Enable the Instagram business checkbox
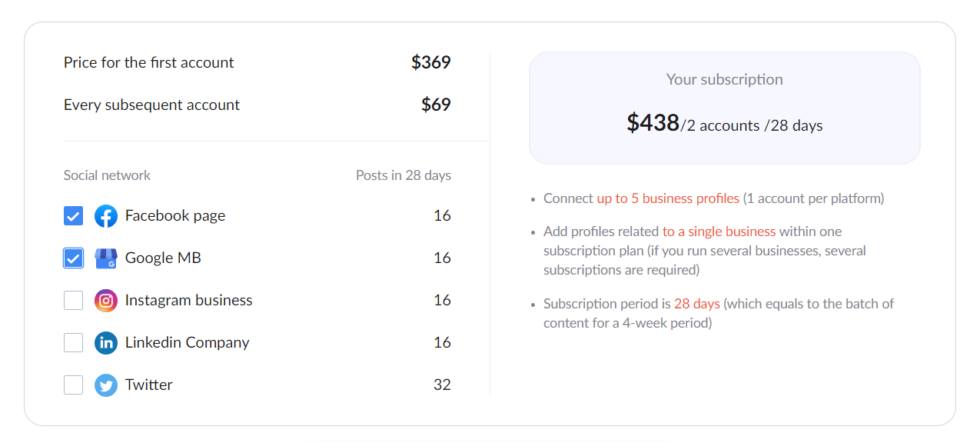 coord(73,301)
